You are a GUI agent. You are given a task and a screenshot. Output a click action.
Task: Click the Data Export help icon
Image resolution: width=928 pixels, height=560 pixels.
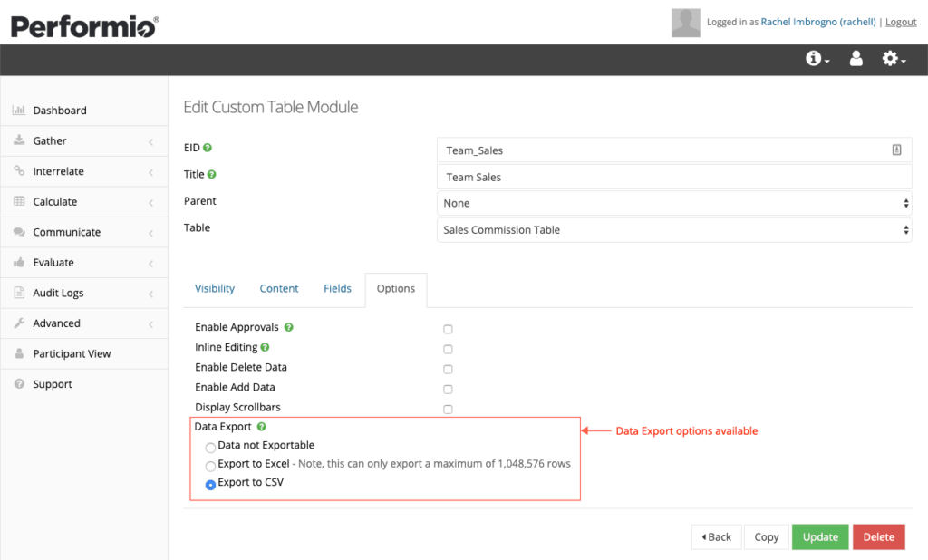261,426
